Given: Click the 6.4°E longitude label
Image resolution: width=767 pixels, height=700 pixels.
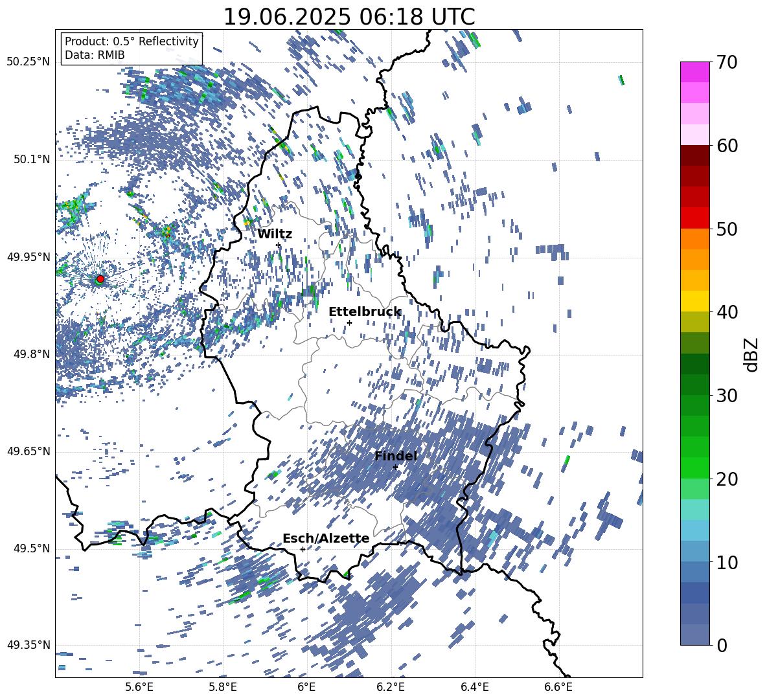Looking at the screenshot, I should [475, 688].
